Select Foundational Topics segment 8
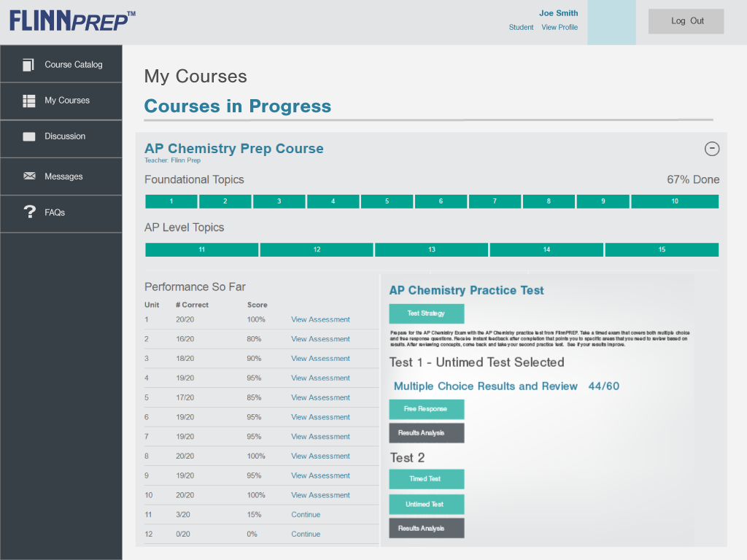747x560 pixels. point(549,201)
